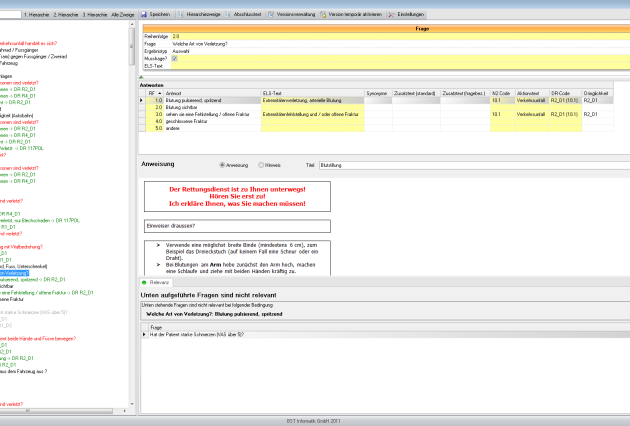Click the ELS-Text column header in Antworten
Image resolution: width=630 pixels, height=426 pixels.
pos(313,93)
